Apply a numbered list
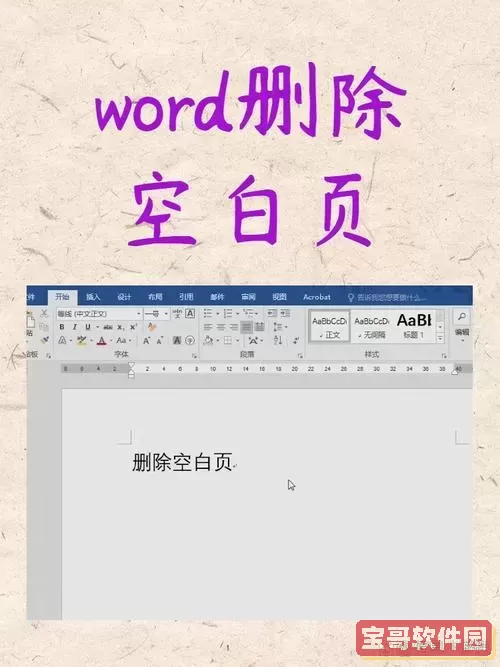This screenshot has height=667, width=500. click(x=228, y=314)
